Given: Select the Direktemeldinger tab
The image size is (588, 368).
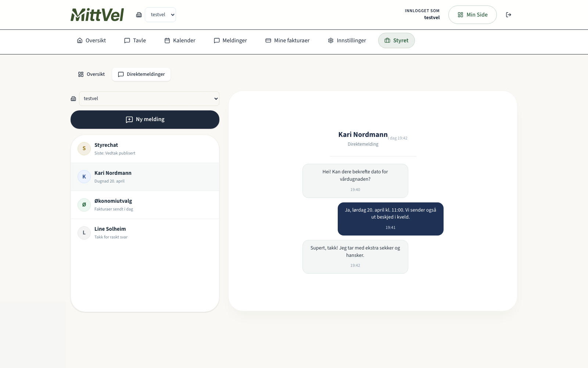Looking at the screenshot, I should point(141,74).
